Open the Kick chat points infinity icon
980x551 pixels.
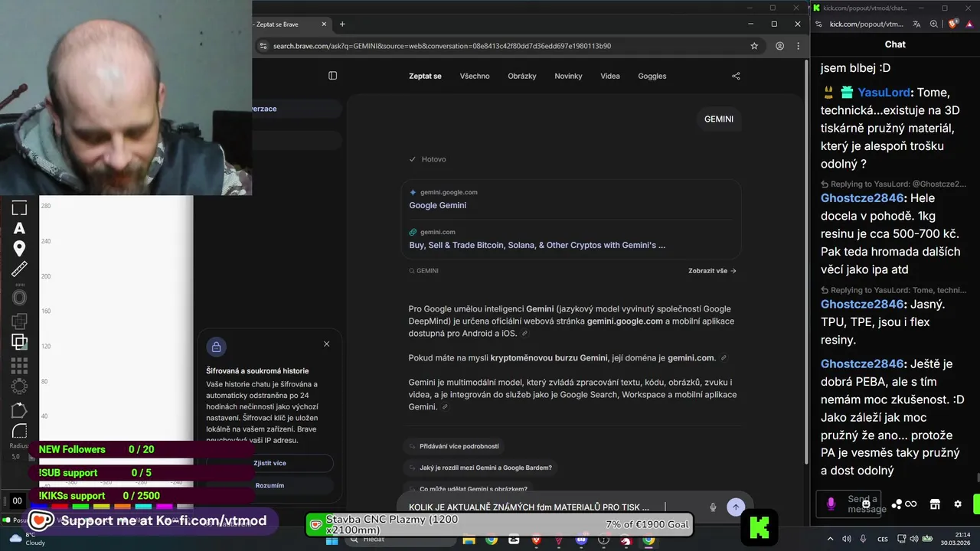point(911,504)
